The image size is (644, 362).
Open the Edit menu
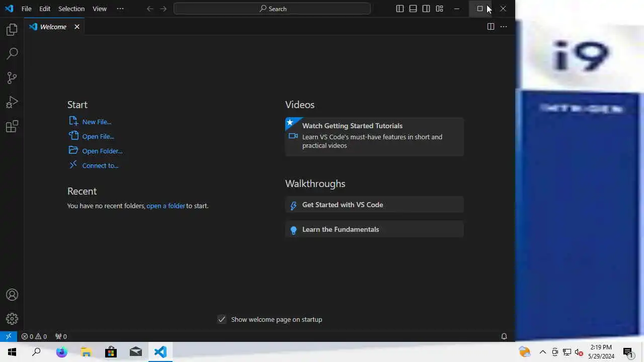[x=45, y=9]
